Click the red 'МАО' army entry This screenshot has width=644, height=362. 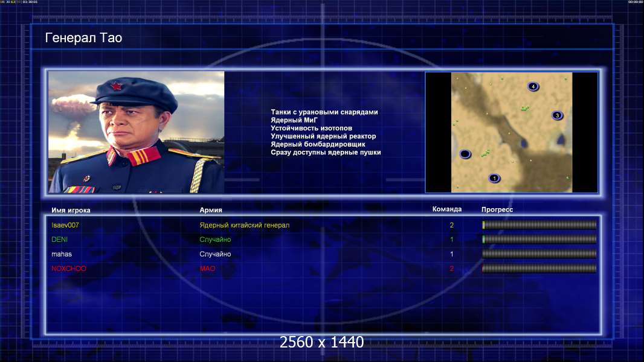click(x=207, y=268)
